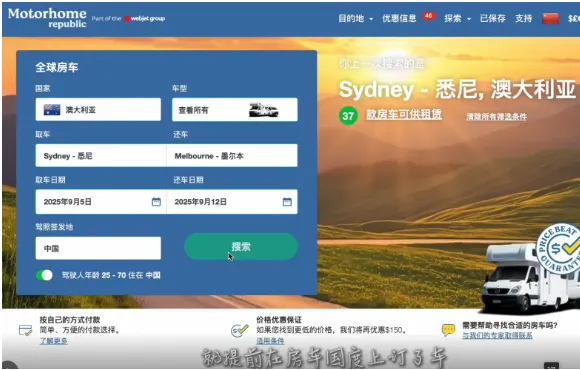Open 与我们的专家取得联系 contact experts link
Image resolution: width=580 pixels, height=370 pixels.
click(498, 336)
